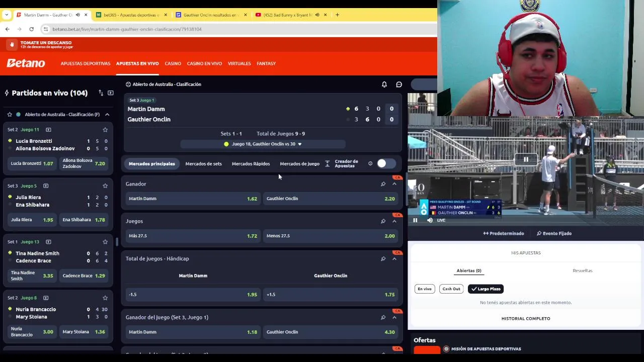
Task: Select the Cash Out bet filter
Action: tap(451, 289)
